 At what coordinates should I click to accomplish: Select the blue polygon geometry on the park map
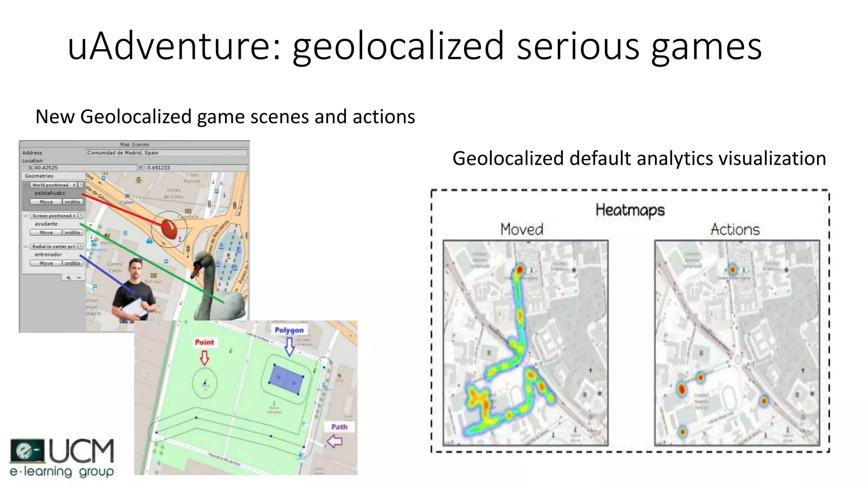pos(287,380)
